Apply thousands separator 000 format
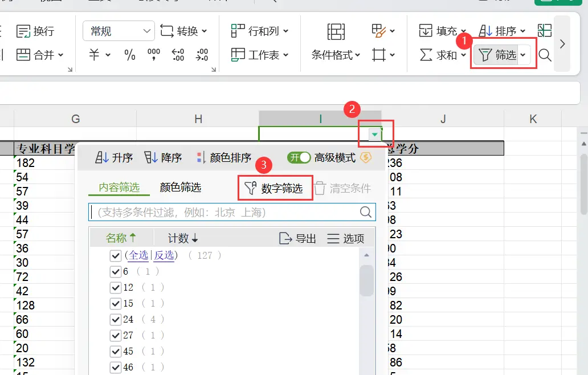 point(154,55)
